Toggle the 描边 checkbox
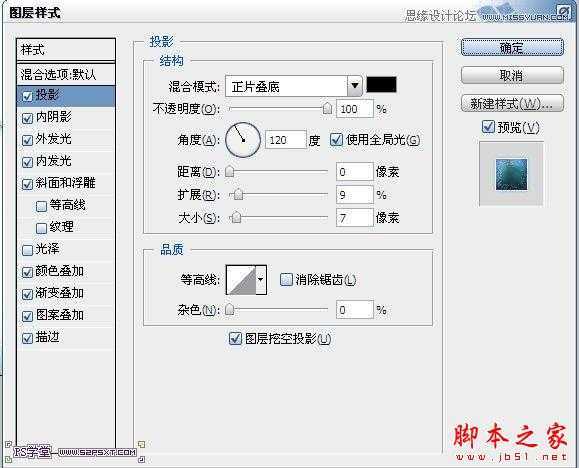Image resolution: width=579 pixels, height=468 pixels. coord(27,338)
